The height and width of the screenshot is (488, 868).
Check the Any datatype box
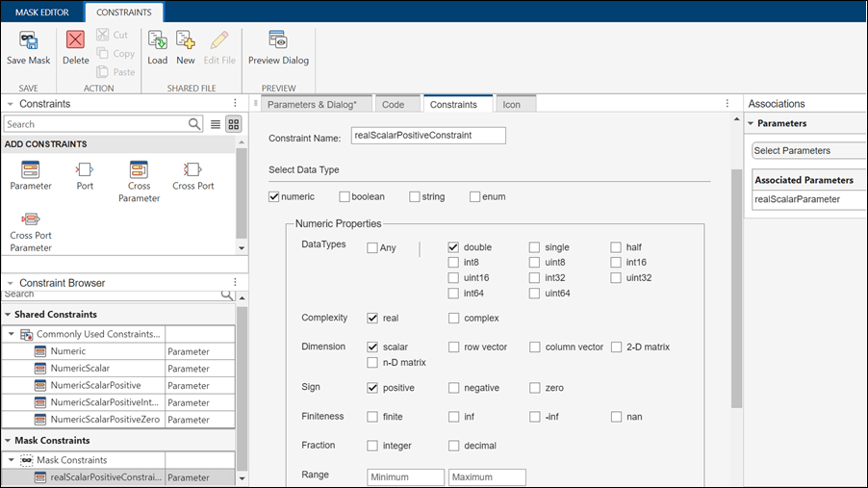tap(372, 247)
